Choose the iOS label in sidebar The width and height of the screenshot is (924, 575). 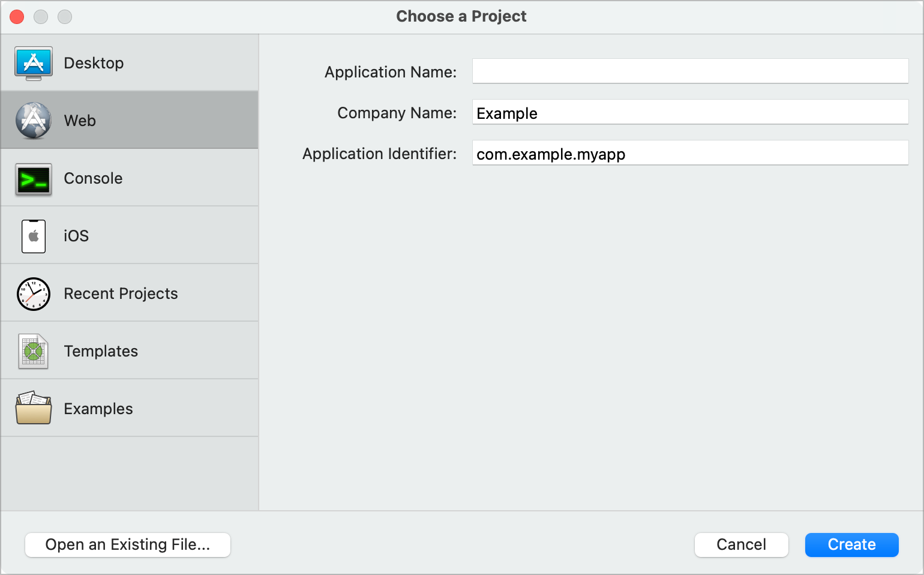point(76,236)
